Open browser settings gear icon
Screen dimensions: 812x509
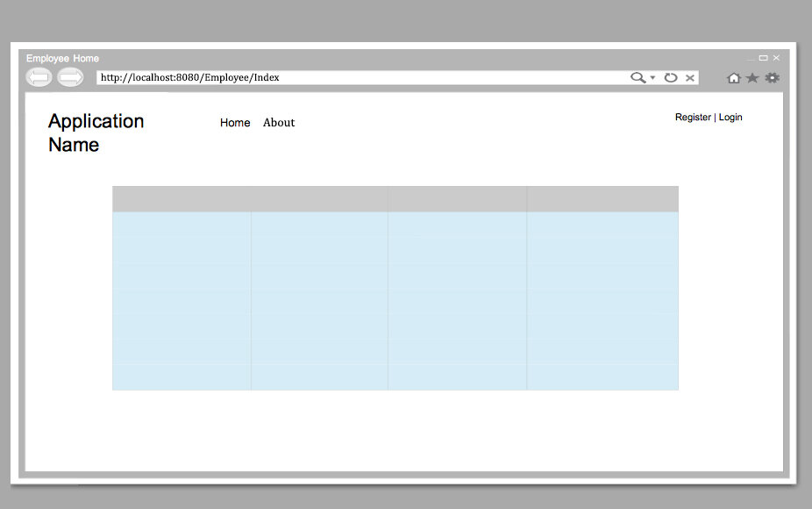click(773, 78)
